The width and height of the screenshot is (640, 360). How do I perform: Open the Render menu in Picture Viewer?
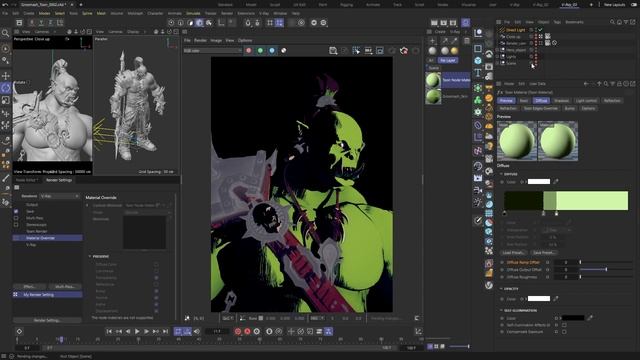pyautogui.click(x=200, y=40)
